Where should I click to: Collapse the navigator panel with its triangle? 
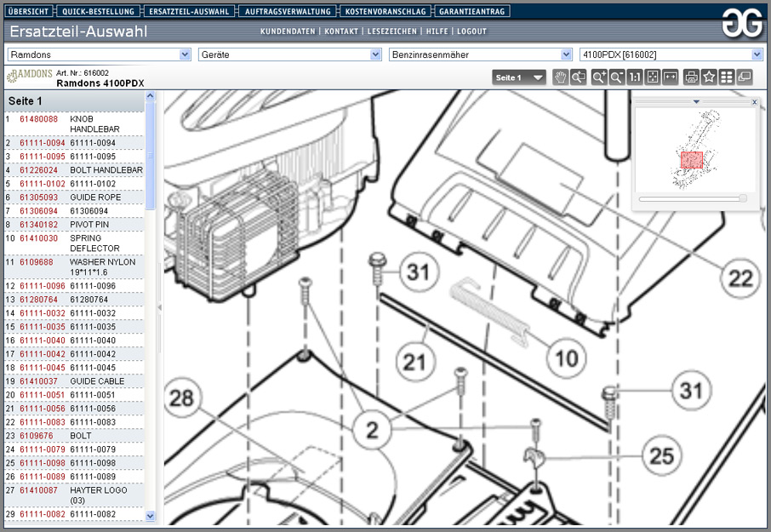[x=696, y=102]
